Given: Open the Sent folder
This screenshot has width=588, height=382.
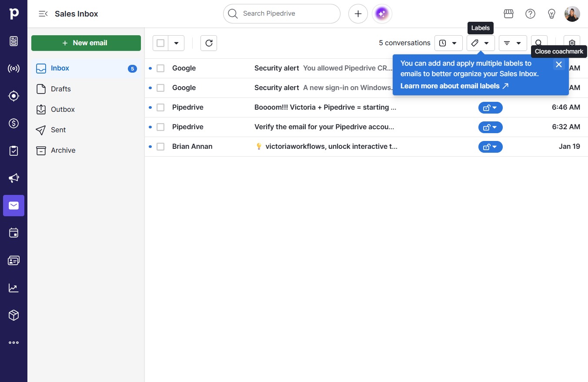Looking at the screenshot, I should [86, 130].
